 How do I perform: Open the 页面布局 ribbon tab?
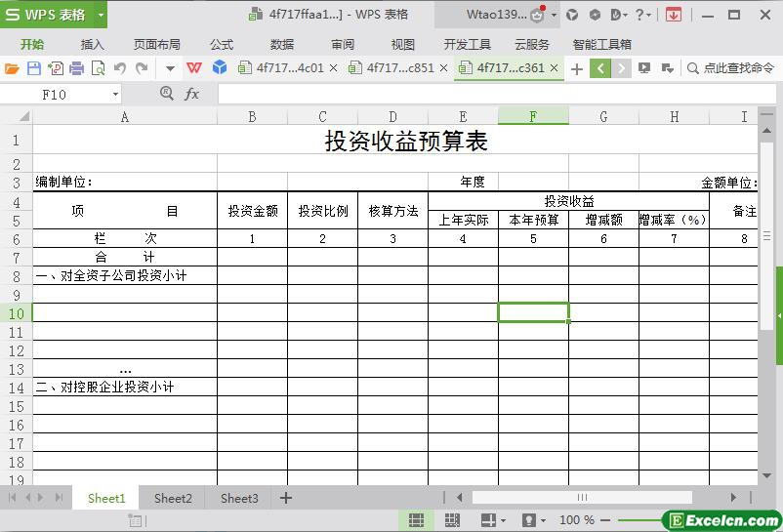coord(157,45)
